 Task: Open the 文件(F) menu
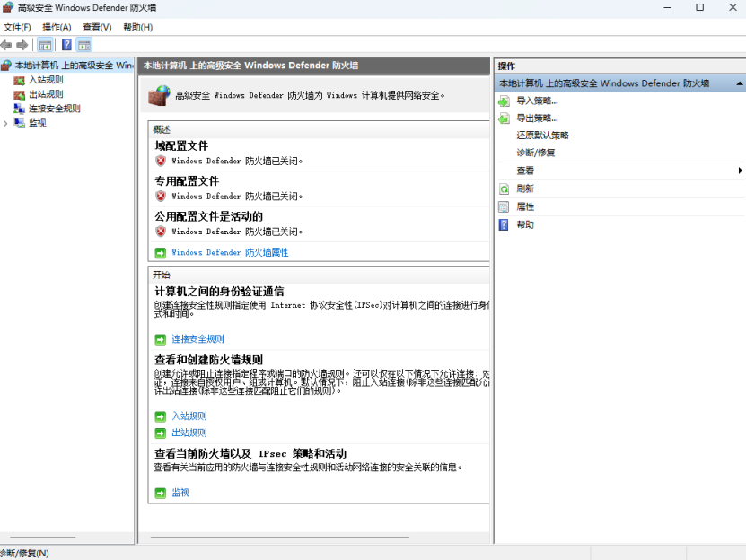tap(17, 27)
